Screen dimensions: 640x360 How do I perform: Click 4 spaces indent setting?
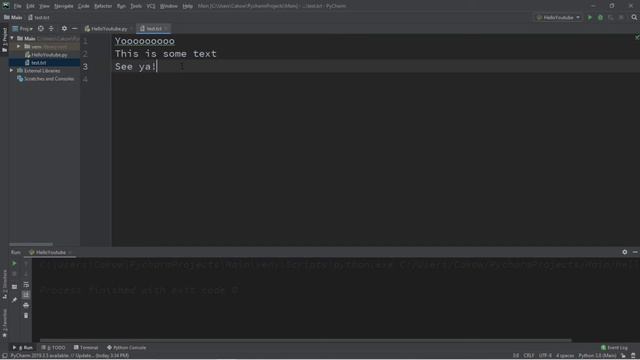click(x=565, y=356)
